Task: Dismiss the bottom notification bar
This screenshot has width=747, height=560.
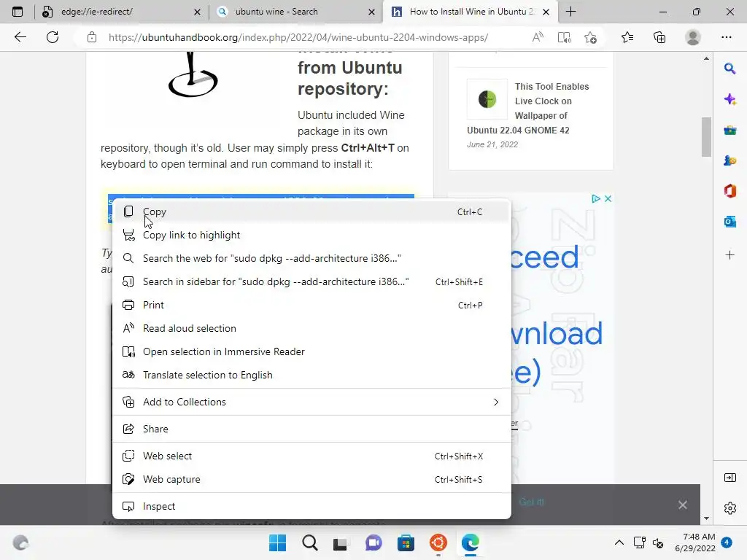Action: click(x=683, y=505)
